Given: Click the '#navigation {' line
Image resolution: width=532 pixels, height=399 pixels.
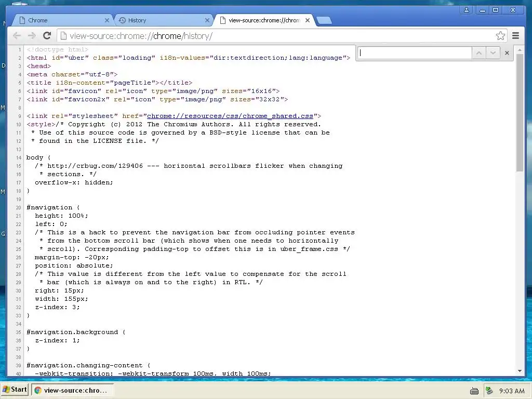Looking at the screenshot, I should (x=53, y=208).
